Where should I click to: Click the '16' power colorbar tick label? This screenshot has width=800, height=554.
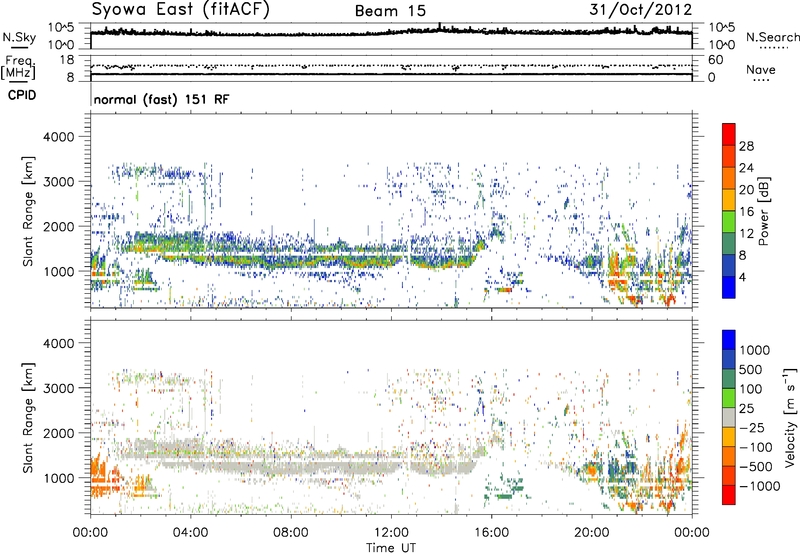point(746,212)
